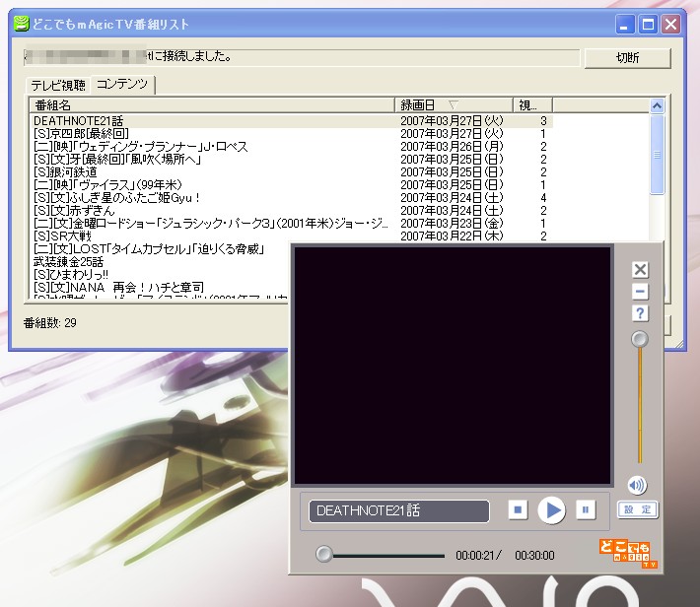Select the ジュラシック・パーク3 movie row
The image size is (700, 607).
(293, 223)
